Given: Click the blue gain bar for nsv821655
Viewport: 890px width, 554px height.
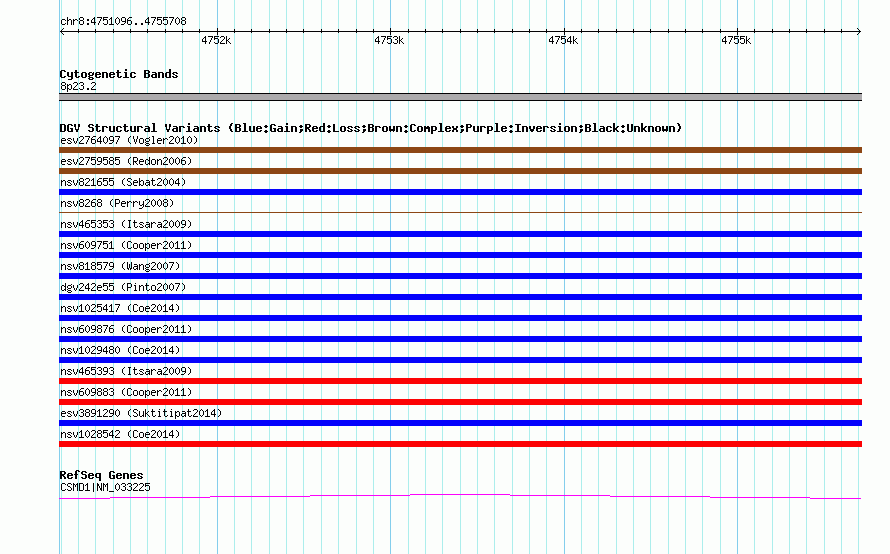Looking at the screenshot, I should click(460, 192).
